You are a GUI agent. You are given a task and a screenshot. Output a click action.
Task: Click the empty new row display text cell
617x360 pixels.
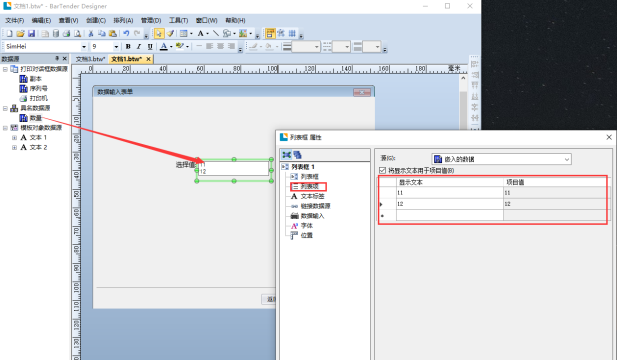(450, 215)
